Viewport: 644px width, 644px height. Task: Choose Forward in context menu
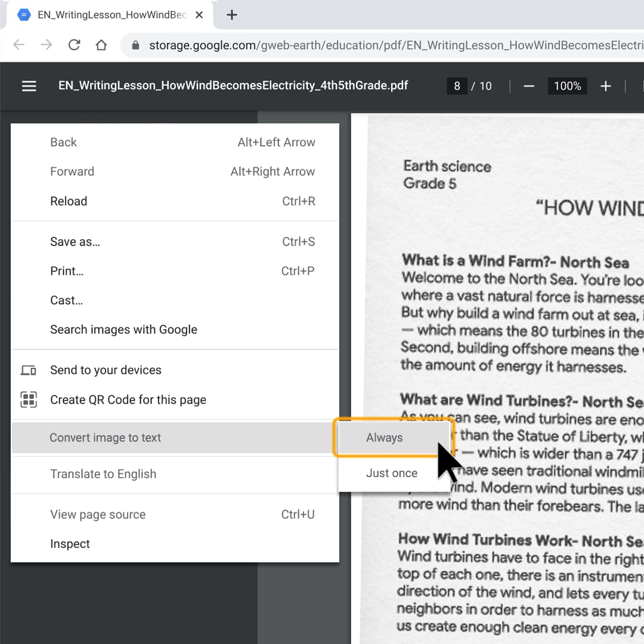click(175, 171)
